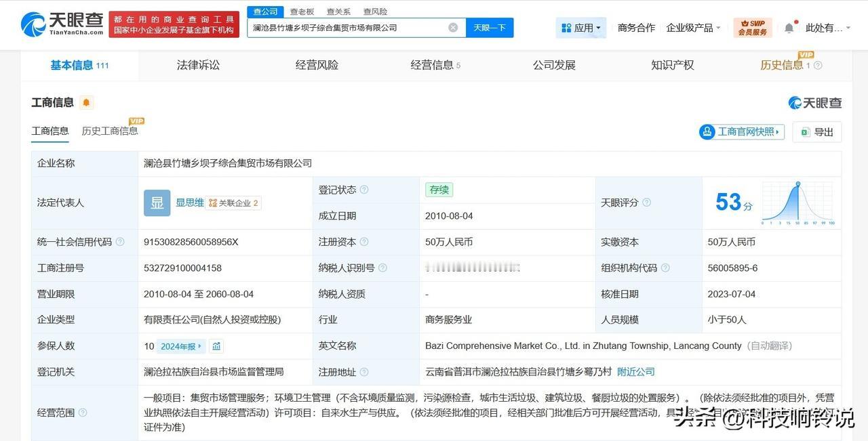868x441 pixels.
Task: Click the orange bell icon beside 工商信息 heading
Action: click(85, 102)
